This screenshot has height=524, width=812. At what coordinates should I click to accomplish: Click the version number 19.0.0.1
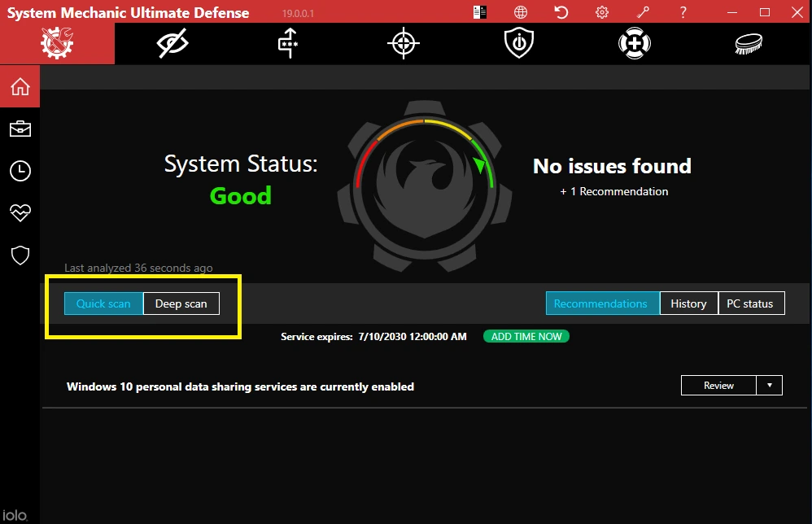click(x=298, y=14)
